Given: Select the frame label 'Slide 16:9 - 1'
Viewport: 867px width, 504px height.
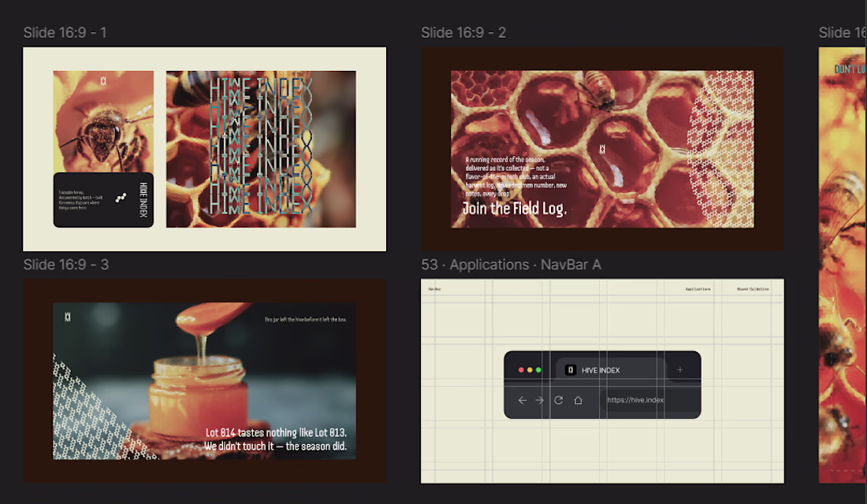Looking at the screenshot, I should coord(65,32).
